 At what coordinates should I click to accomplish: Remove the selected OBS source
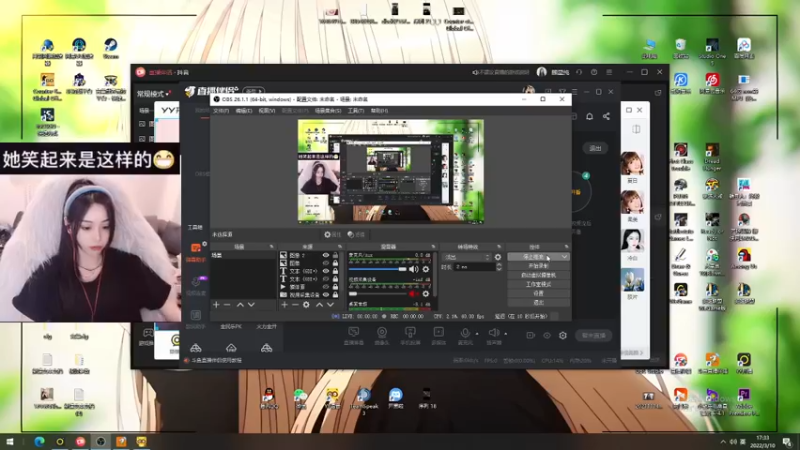(295, 305)
